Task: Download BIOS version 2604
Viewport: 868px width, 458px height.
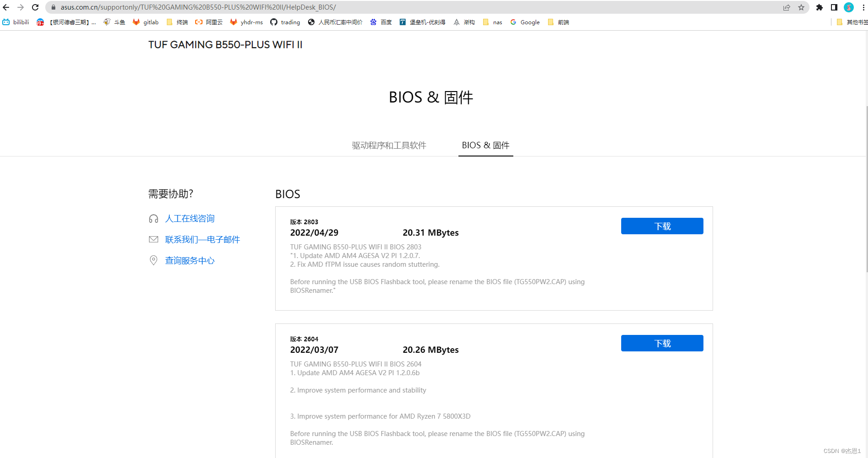Action: tap(662, 343)
